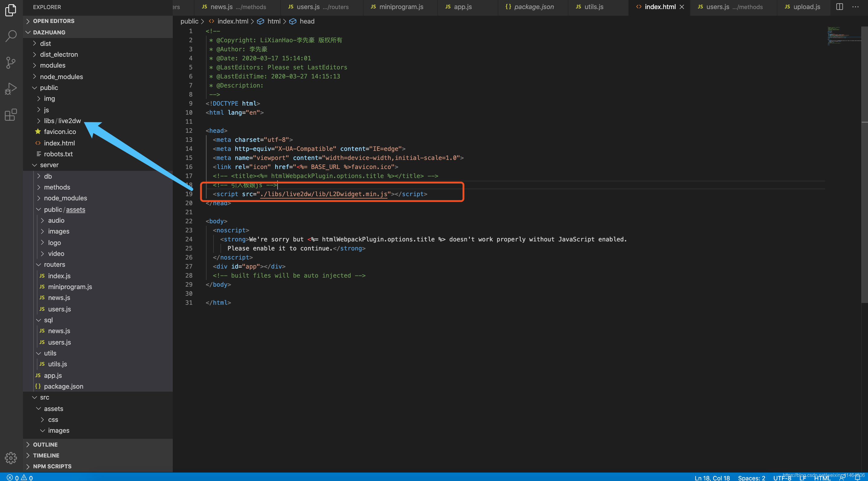Open the Extensions view icon

coord(11,115)
